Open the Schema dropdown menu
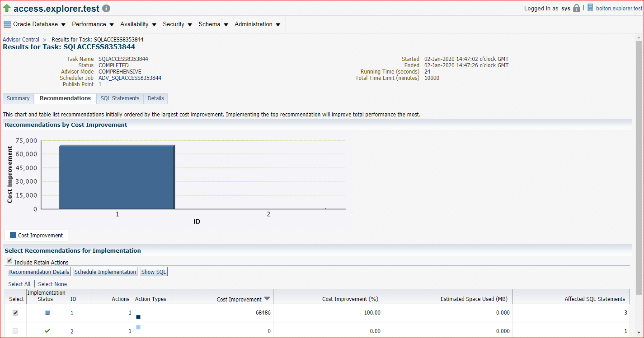This screenshot has width=644, height=338. point(213,24)
